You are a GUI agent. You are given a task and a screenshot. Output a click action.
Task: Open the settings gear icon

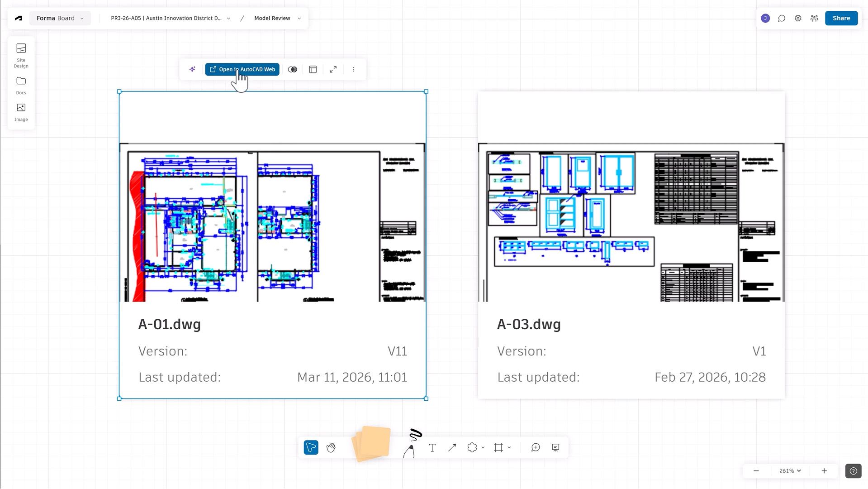798,19
